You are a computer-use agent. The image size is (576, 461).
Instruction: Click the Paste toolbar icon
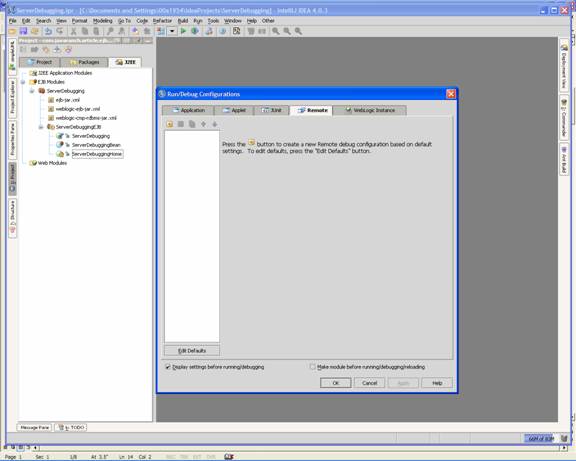[96, 31]
